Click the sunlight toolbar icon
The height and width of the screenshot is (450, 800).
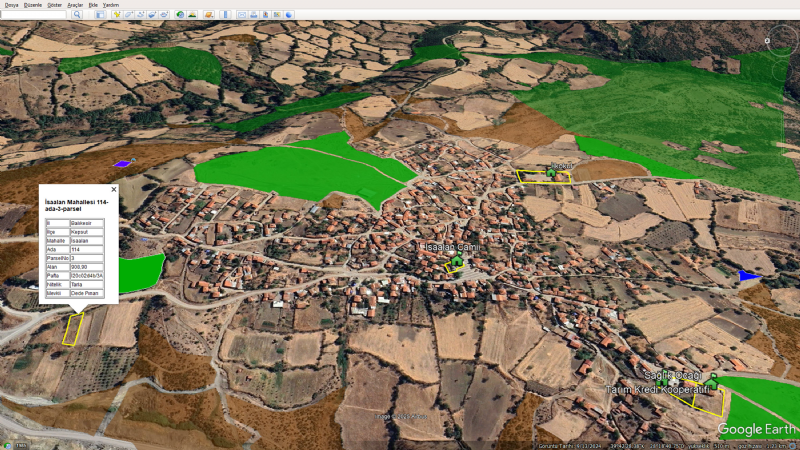191,15
